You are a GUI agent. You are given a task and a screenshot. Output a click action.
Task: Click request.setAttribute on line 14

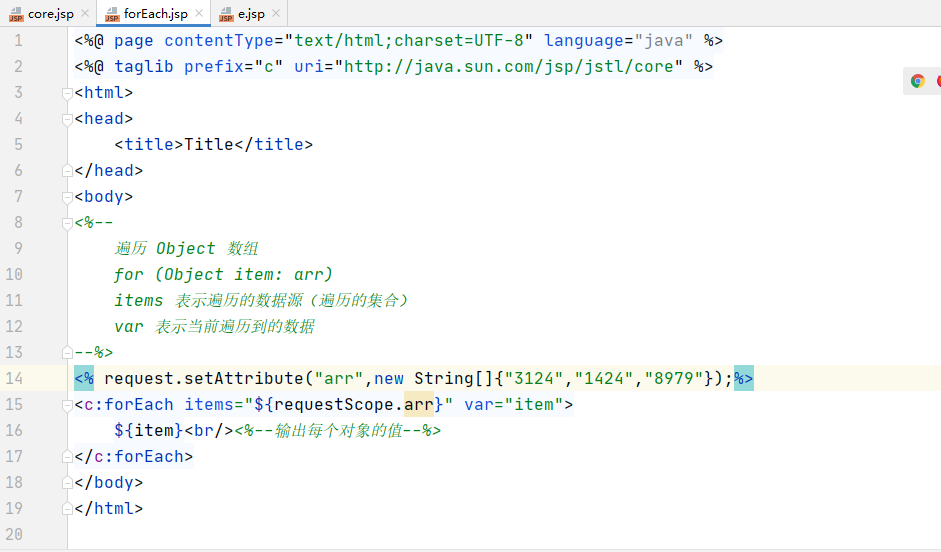(204, 378)
